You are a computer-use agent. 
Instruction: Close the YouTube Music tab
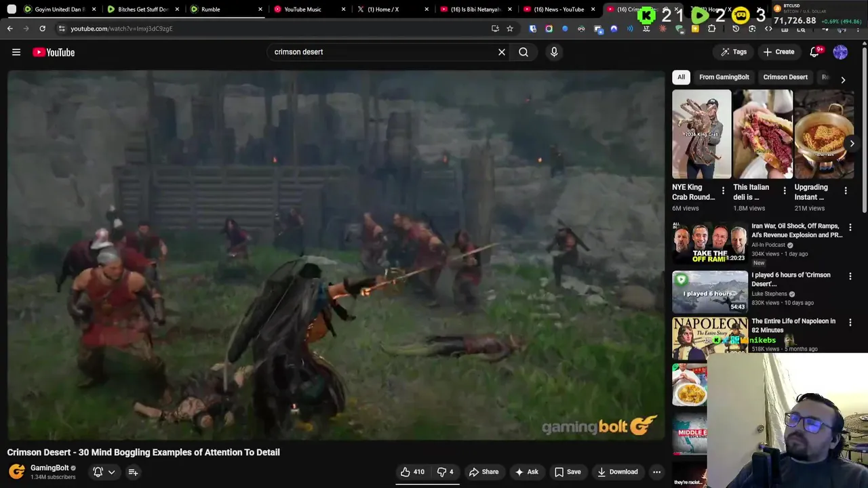[x=343, y=9]
